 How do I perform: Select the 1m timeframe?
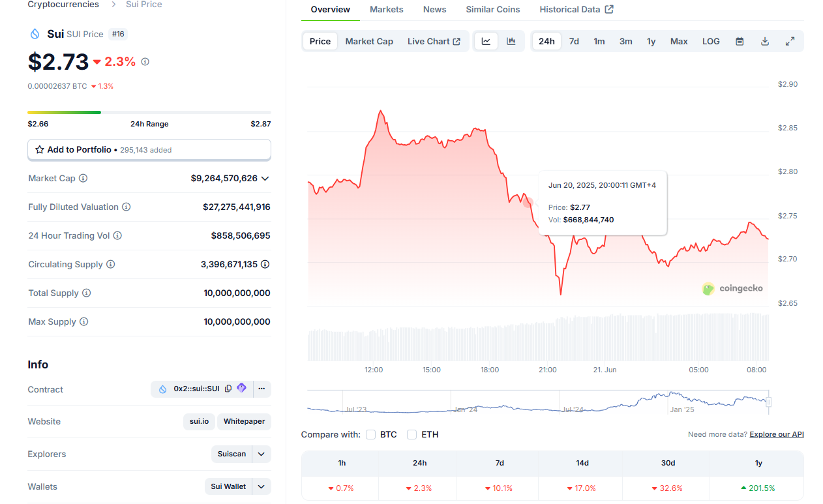point(599,41)
